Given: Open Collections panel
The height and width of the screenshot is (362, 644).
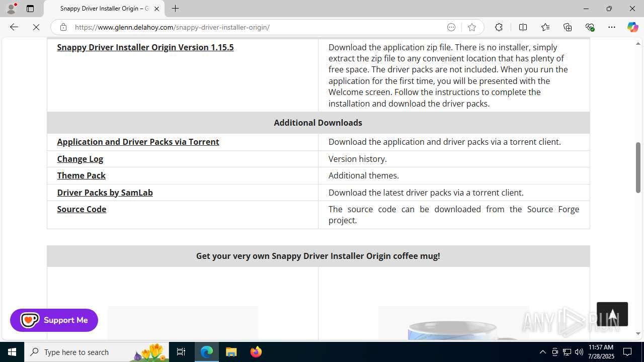Looking at the screenshot, I should point(568,27).
